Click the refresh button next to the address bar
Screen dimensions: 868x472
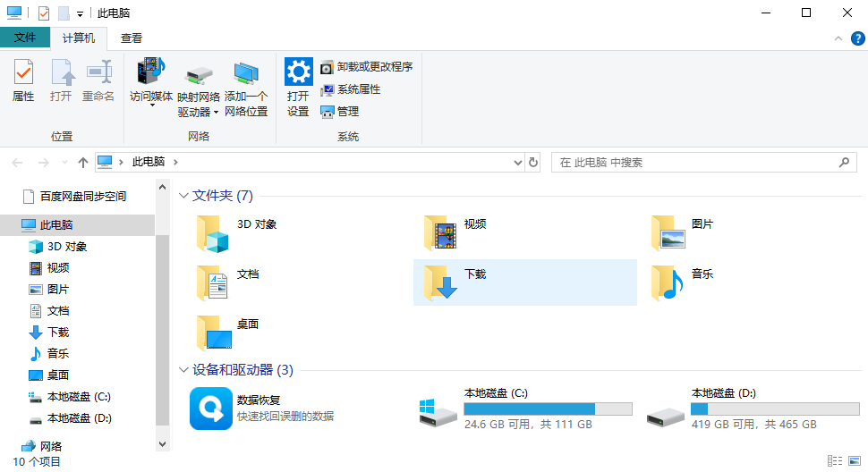(533, 163)
